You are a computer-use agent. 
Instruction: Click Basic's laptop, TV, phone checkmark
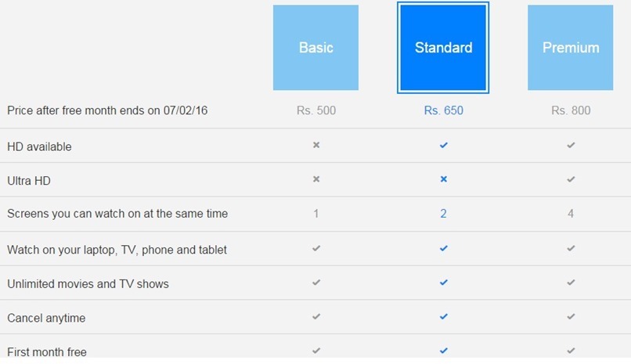pos(316,248)
